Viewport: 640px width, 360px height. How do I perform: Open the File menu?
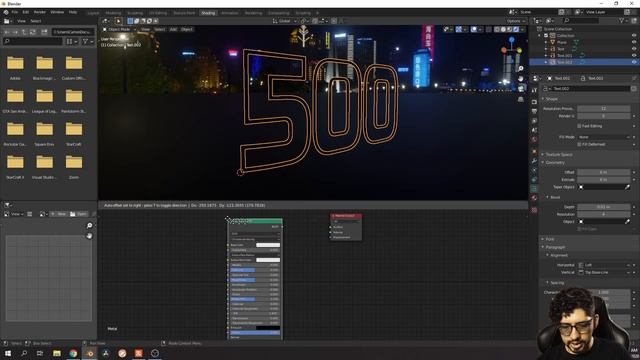tap(15, 12)
